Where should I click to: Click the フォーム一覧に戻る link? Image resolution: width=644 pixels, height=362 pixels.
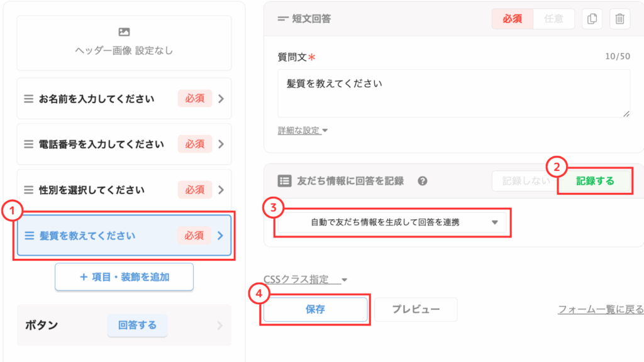tap(601, 309)
